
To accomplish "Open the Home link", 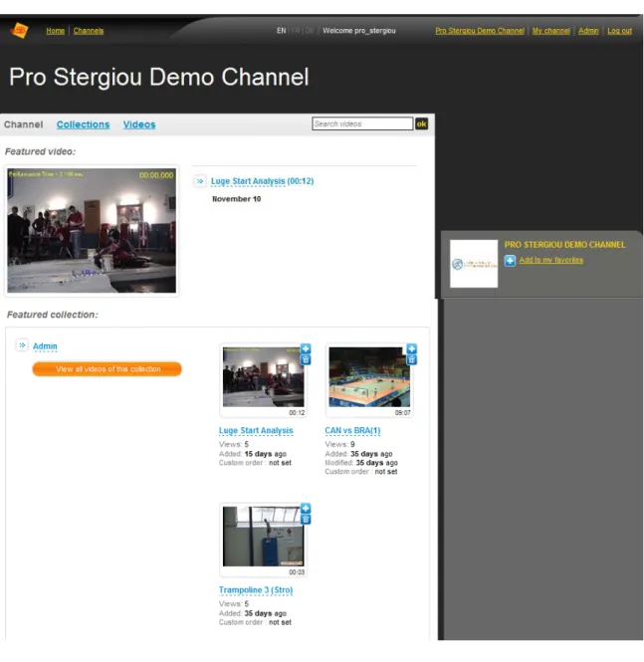I will (56, 31).
